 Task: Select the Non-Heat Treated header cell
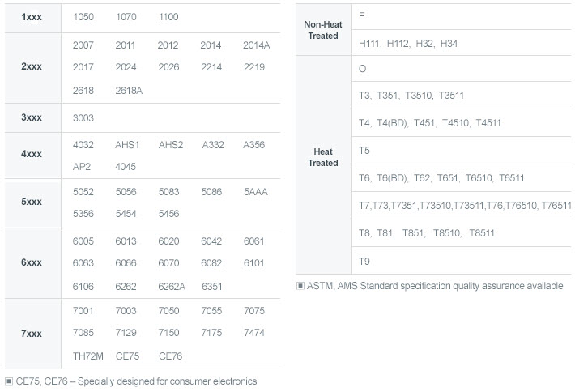[323, 30]
